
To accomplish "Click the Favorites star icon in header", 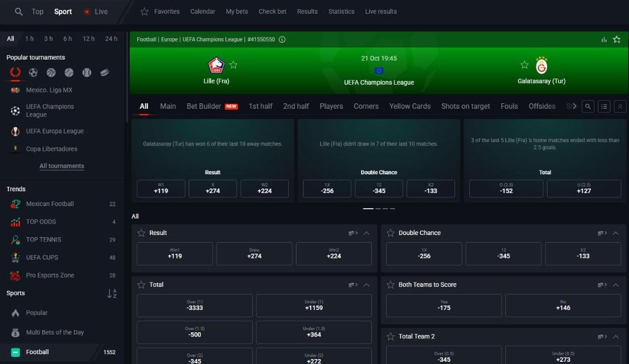I will [144, 11].
